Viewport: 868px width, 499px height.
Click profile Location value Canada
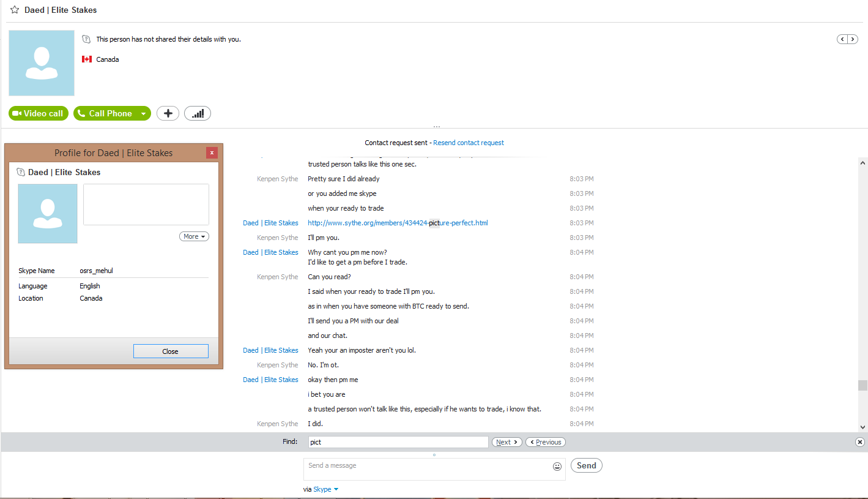[x=91, y=298]
